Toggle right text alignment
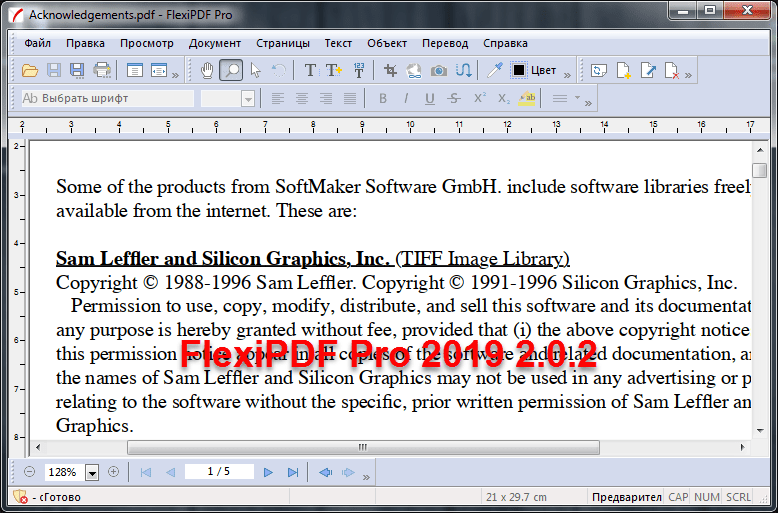This screenshot has width=778, height=513. coord(326,98)
